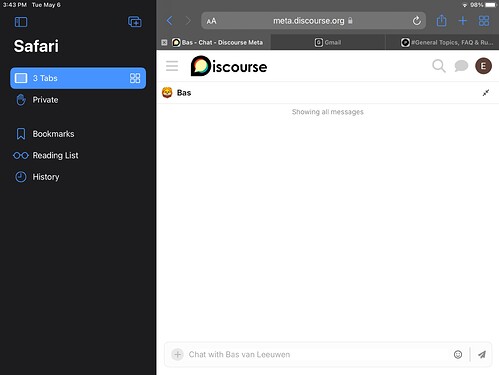
Task: Tap the 3:43 PM clock
Action: (15, 5)
